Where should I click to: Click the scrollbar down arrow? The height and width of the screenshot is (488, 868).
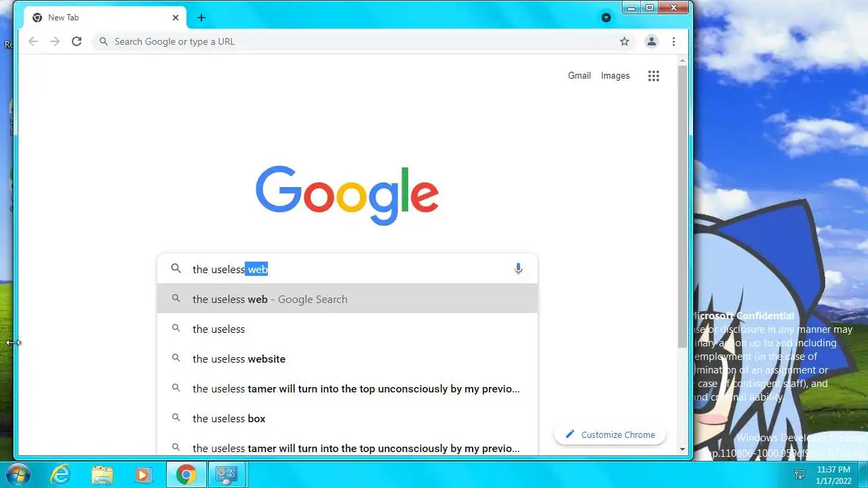[683, 449]
